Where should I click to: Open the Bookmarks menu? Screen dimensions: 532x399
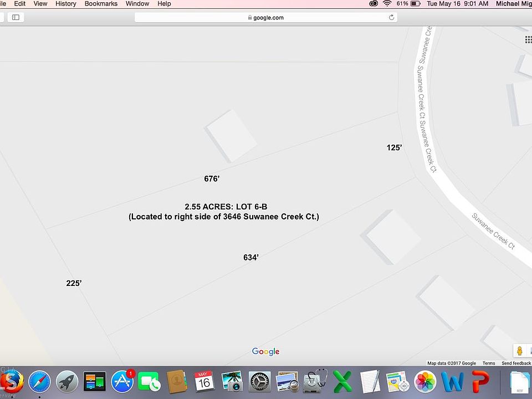[x=101, y=4]
